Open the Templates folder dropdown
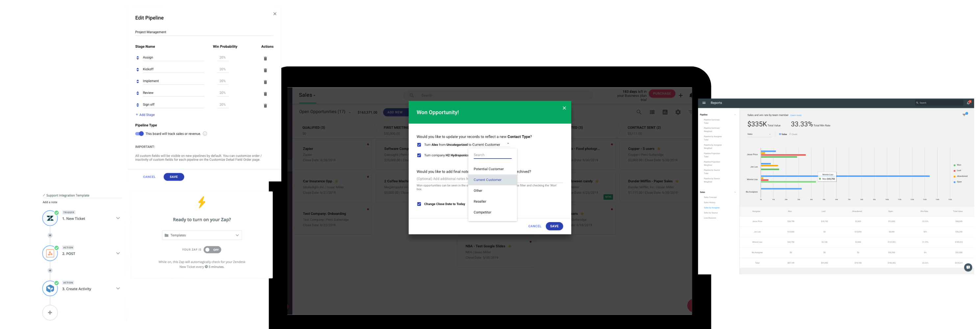This screenshot has height=329, width=980. point(202,235)
